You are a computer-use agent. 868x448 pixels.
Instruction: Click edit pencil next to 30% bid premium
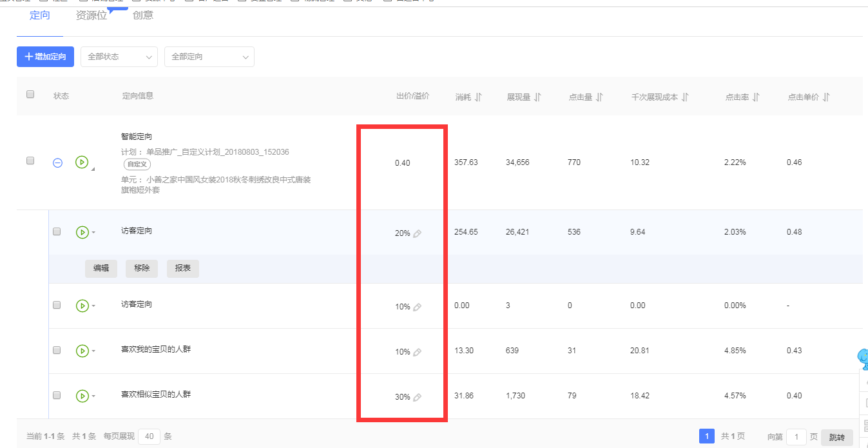pyautogui.click(x=417, y=397)
